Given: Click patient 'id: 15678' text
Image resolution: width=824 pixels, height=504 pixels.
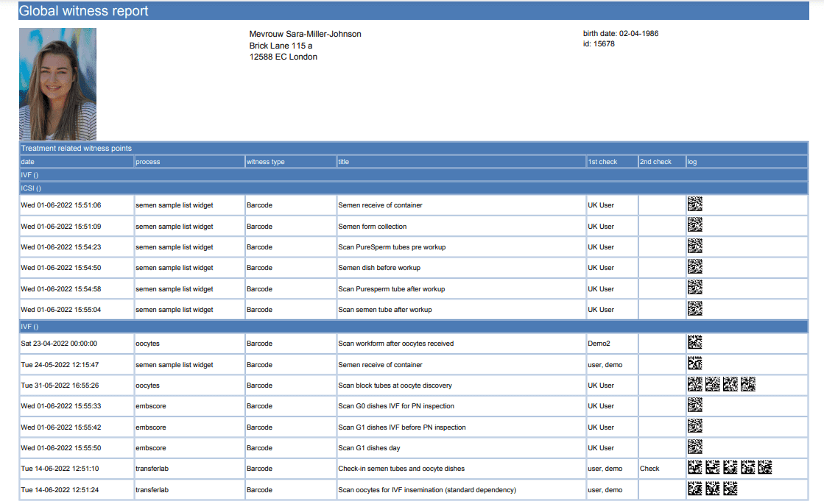Looking at the screenshot, I should pyautogui.click(x=599, y=44).
